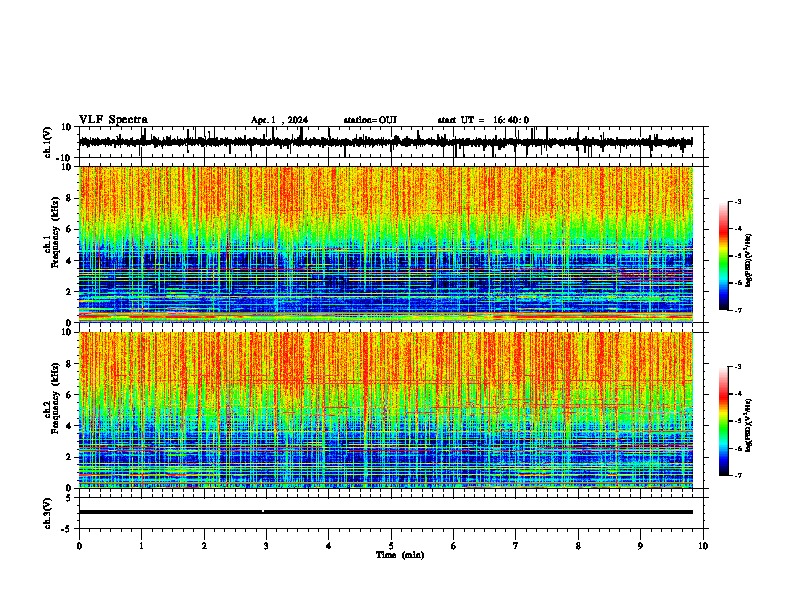Click the ch.2 colorbar "log(PSD)" label

click(x=748, y=425)
